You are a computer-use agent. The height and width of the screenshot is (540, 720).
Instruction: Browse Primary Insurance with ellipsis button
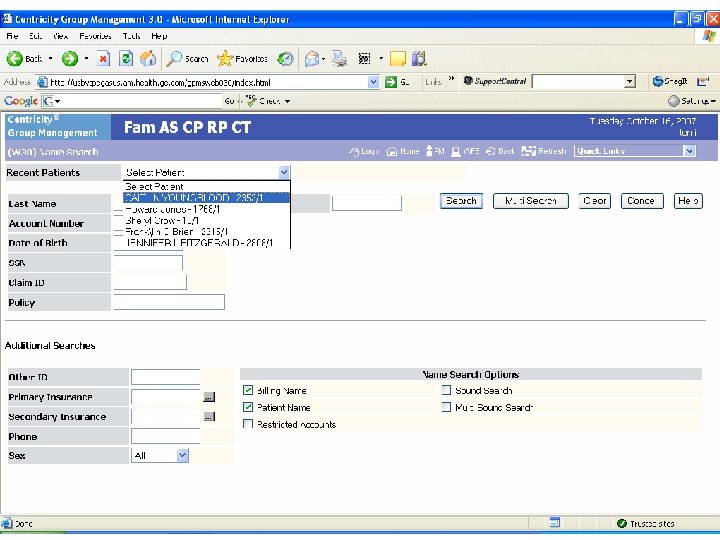209,397
